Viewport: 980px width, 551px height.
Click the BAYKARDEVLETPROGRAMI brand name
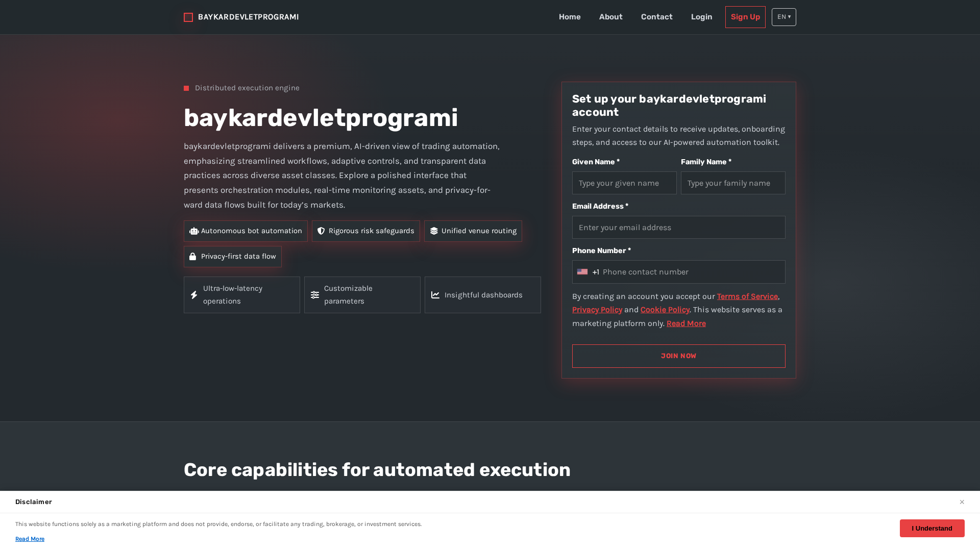[x=248, y=17]
